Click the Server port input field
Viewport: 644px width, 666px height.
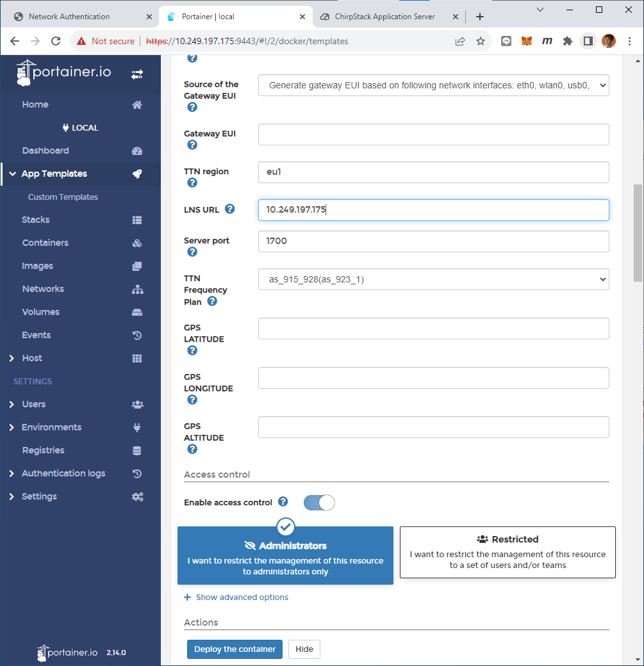[434, 241]
